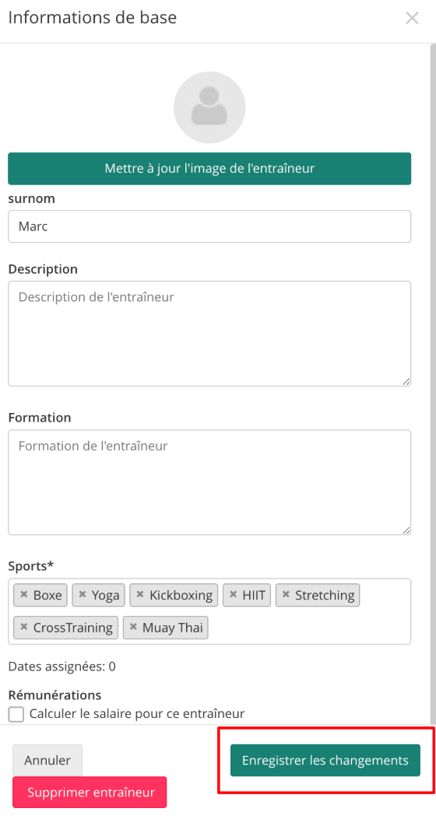Image resolution: width=436 pixels, height=819 pixels.
Task: Click the Description resize handle
Action: 406,382
